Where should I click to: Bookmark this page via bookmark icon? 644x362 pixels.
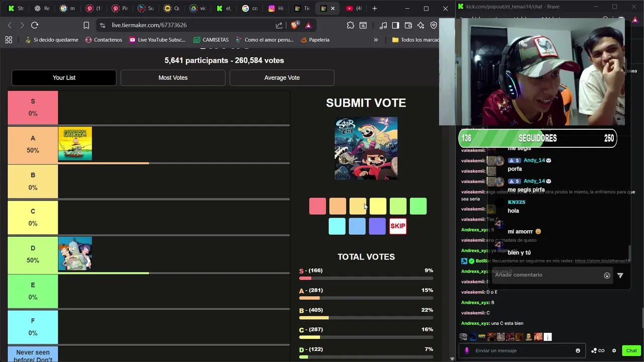coord(86,25)
